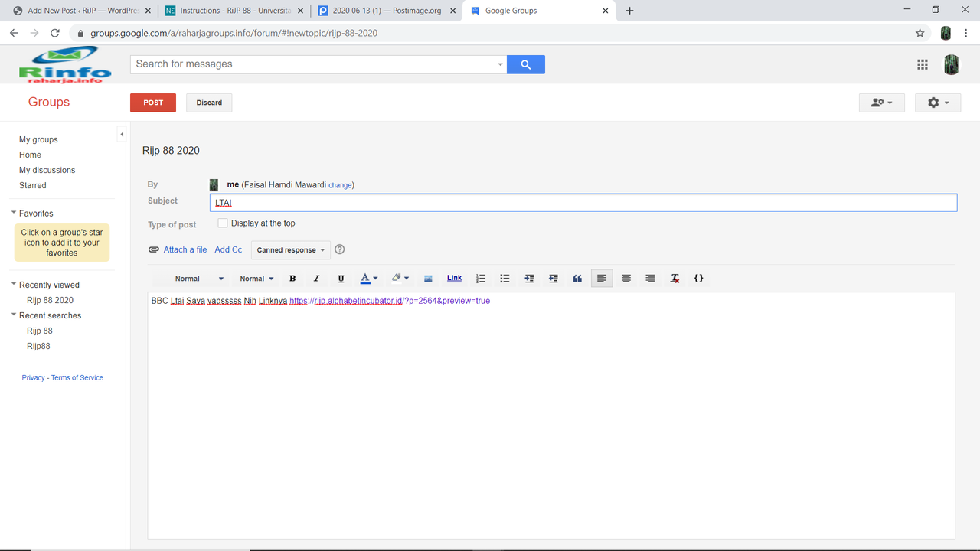Open the text color picker
This screenshot has width=980, height=551.
coord(369,279)
